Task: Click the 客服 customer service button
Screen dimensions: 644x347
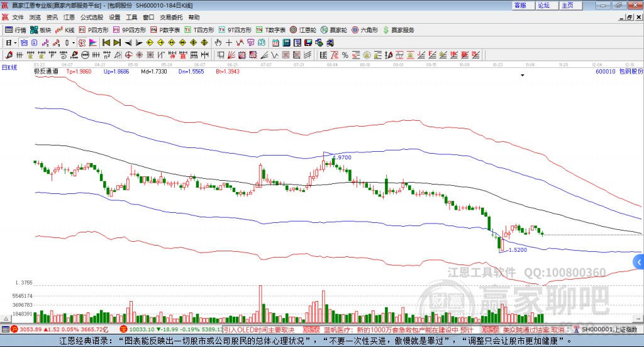Action: pyautogui.click(x=521, y=5)
